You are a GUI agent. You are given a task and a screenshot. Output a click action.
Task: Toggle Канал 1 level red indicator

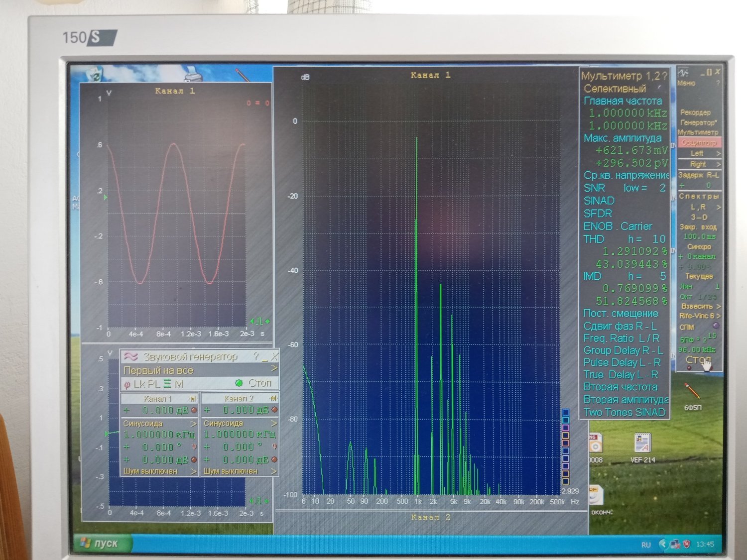(194, 410)
